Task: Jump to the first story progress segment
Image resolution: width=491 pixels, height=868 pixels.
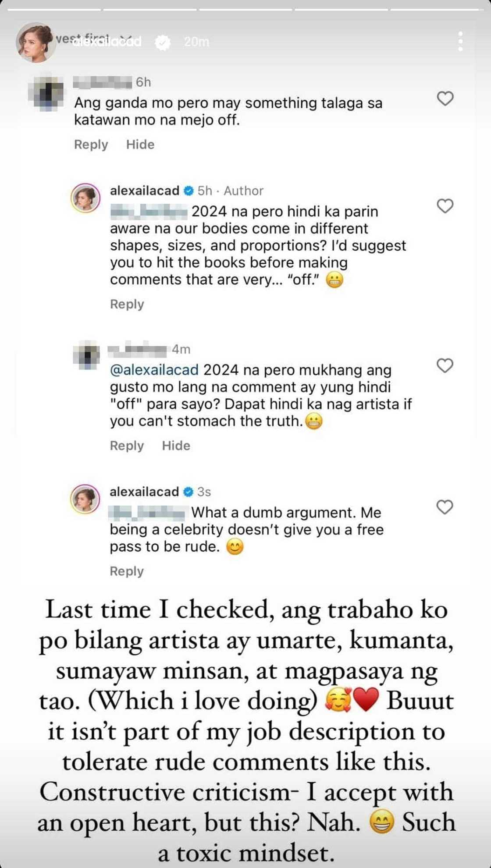Action: (53, 9)
